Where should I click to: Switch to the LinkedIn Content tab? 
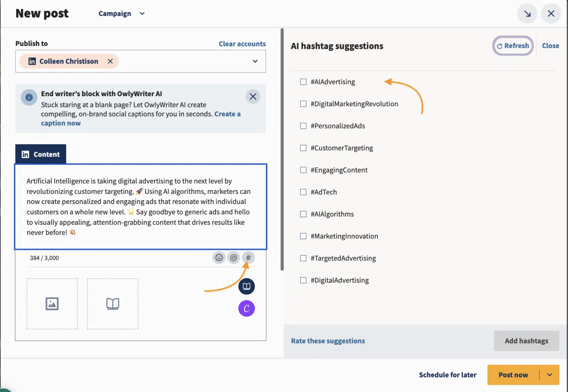coord(41,154)
